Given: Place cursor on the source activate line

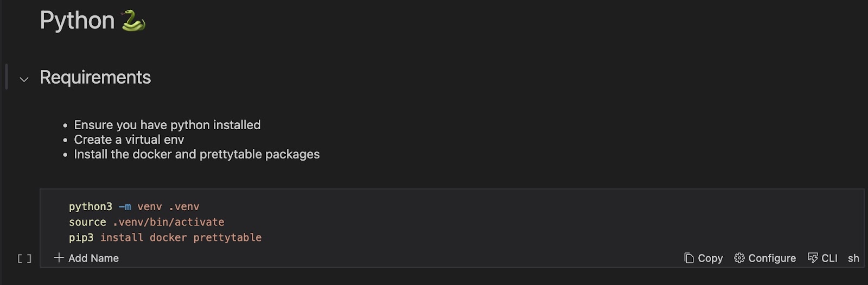Looking at the screenshot, I should point(146,222).
